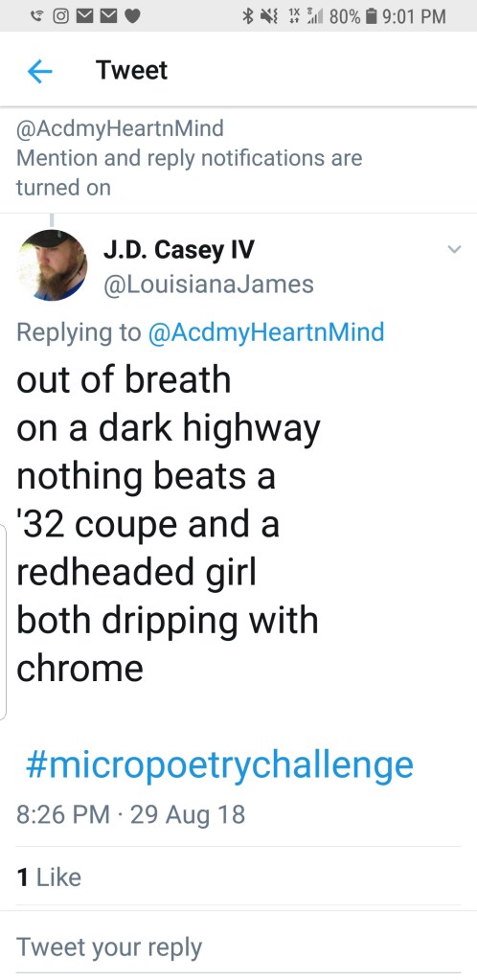
Task: View the 1 Like list
Action: tap(50, 877)
